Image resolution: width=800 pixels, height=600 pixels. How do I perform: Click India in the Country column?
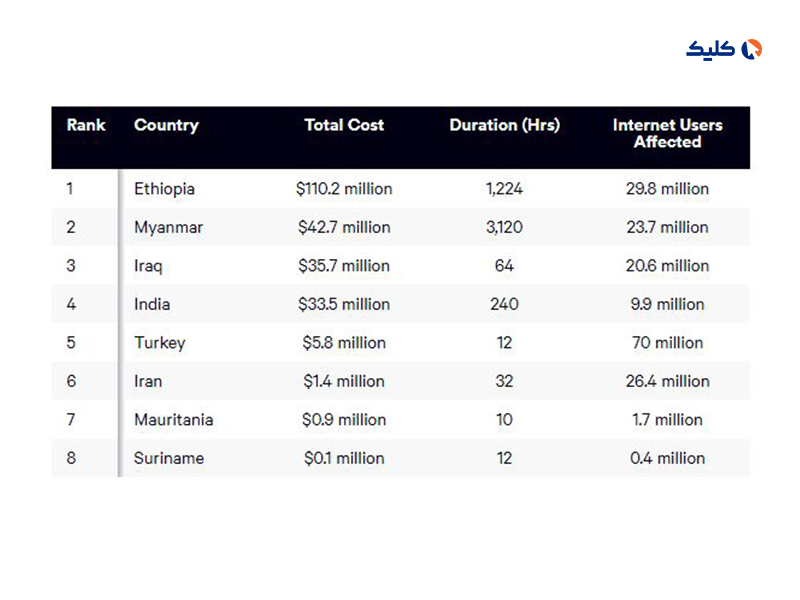[152, 304]
